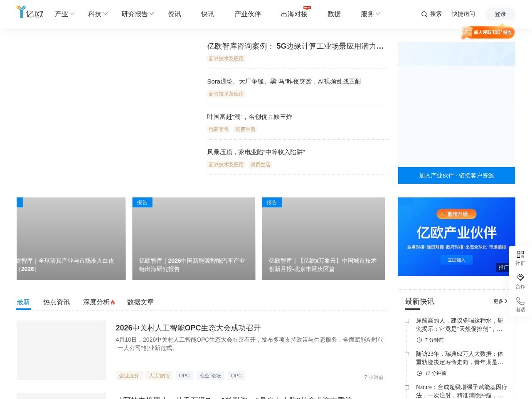The width and height of the screenshot is (532, 399).
Task: Open 社群 from the right sidebar
Action: pyautogui.click(x=520, y=258)
